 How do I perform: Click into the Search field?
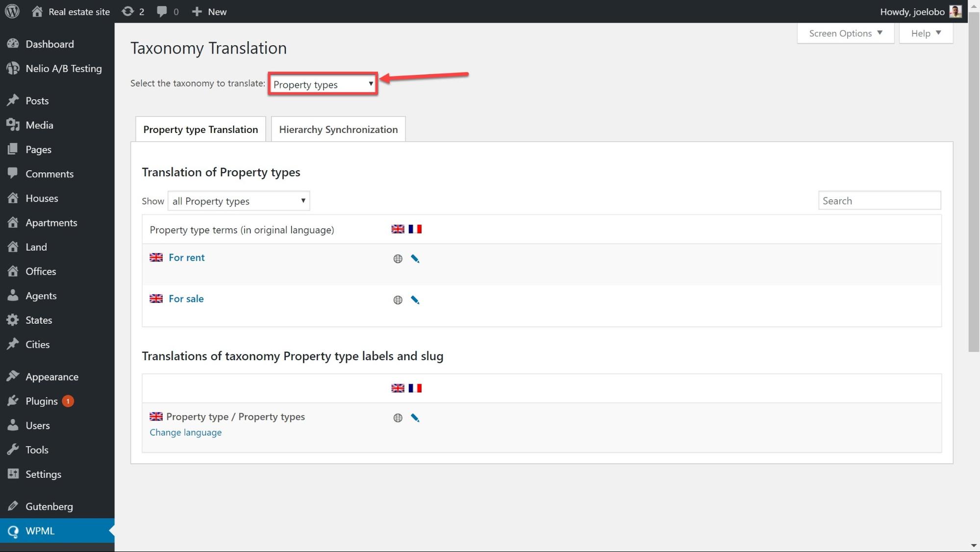[x=879, y=201]
